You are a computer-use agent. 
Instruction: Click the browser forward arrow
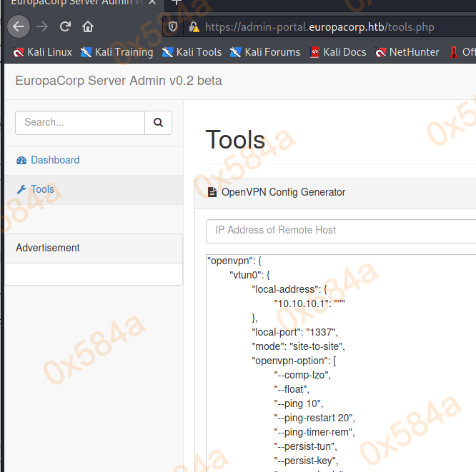click(42, 27)
